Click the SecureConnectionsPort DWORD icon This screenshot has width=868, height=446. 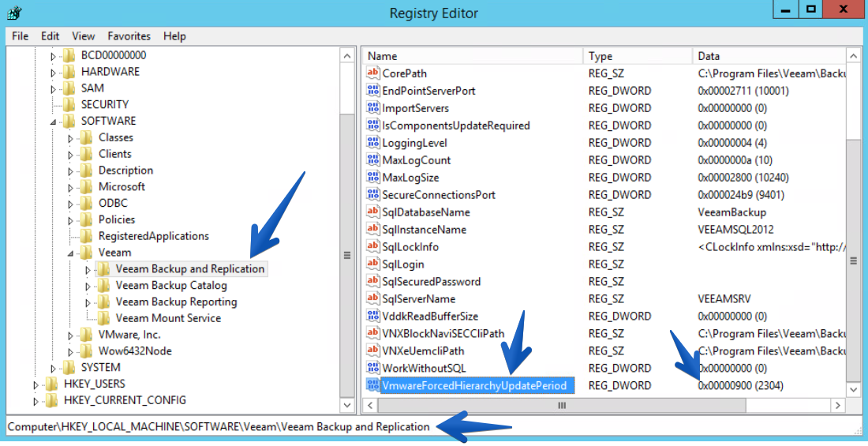(373, 194)
